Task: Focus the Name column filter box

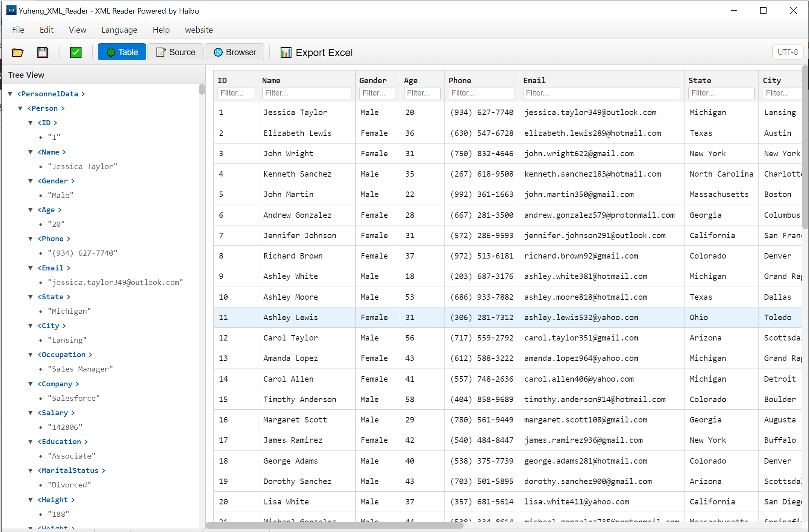Action: (306, 93)
